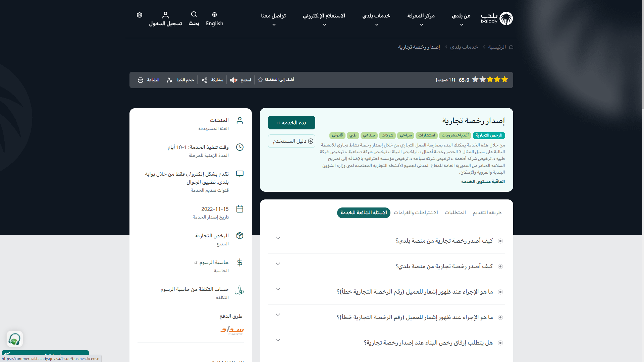Add to favorites with star outline icon
Screen dimensions: 644x362
point(260,80)
